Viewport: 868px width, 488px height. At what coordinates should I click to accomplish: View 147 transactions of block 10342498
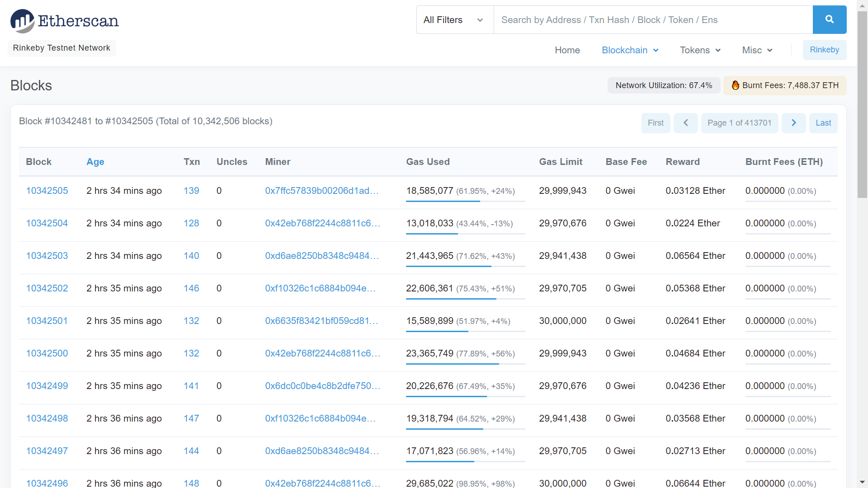click(191, 418)
